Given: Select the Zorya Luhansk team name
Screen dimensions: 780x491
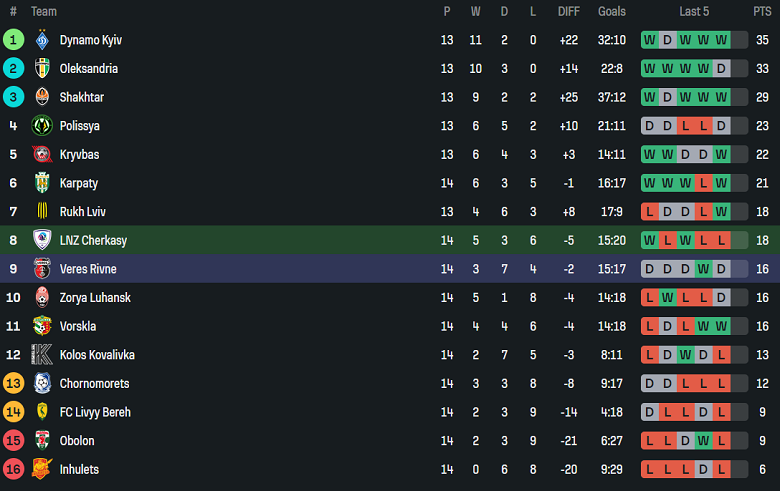Looking at the screenshot, I should pos(95,298).
